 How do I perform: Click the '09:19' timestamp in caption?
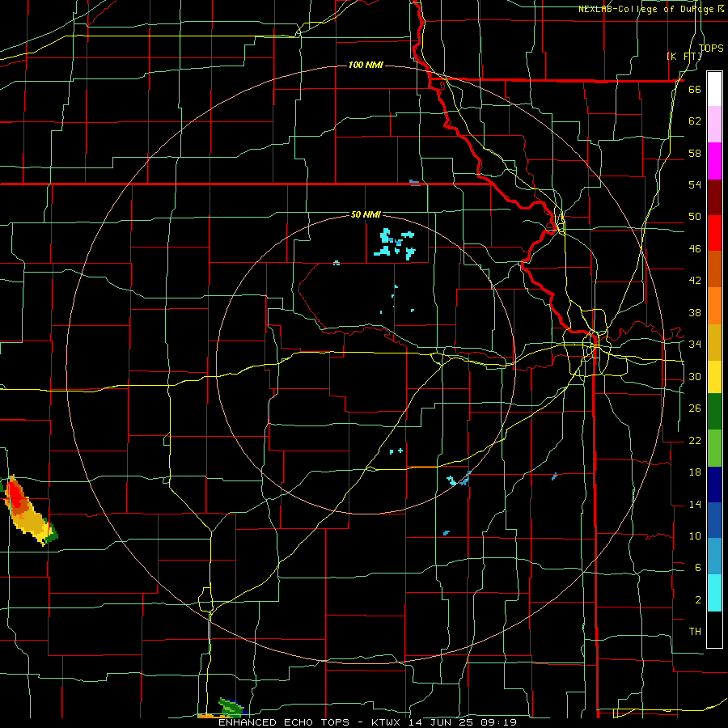(500, 722)
